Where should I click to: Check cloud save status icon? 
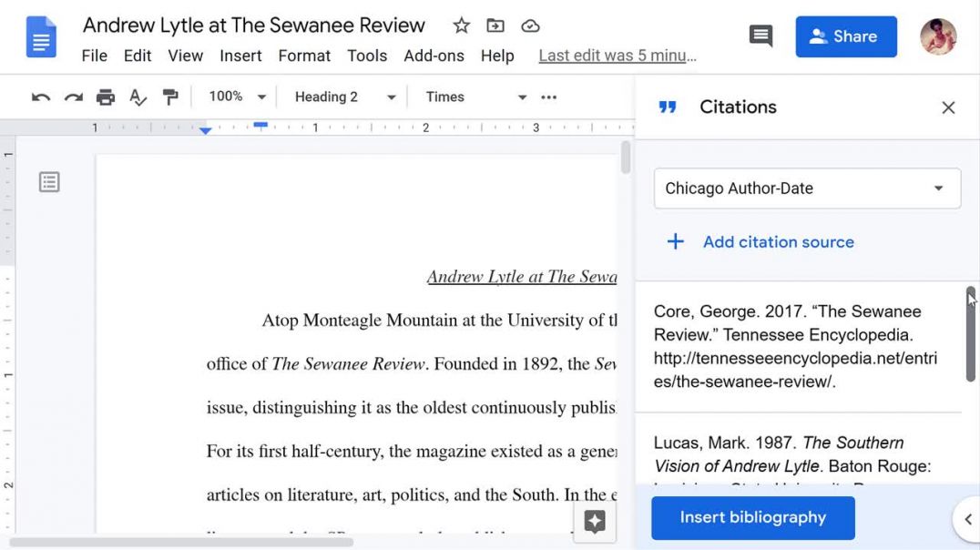click(530, 25)
